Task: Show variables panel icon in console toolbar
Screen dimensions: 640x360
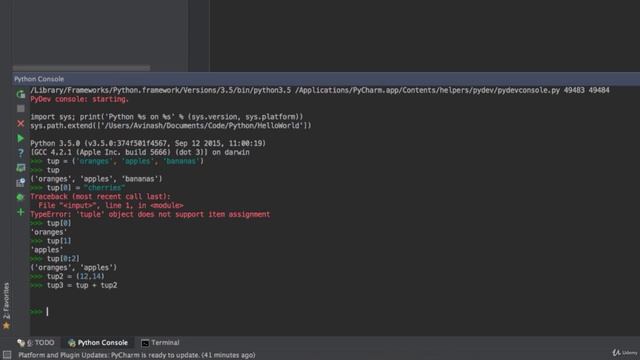Action: tap(20, 182)
